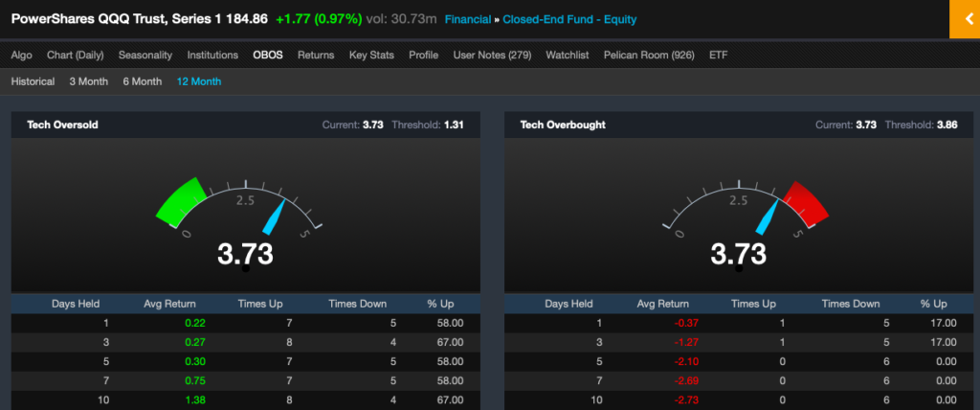
Task: Click the Tech Overbought Avg Return column header
Action: tap(663, 305)
